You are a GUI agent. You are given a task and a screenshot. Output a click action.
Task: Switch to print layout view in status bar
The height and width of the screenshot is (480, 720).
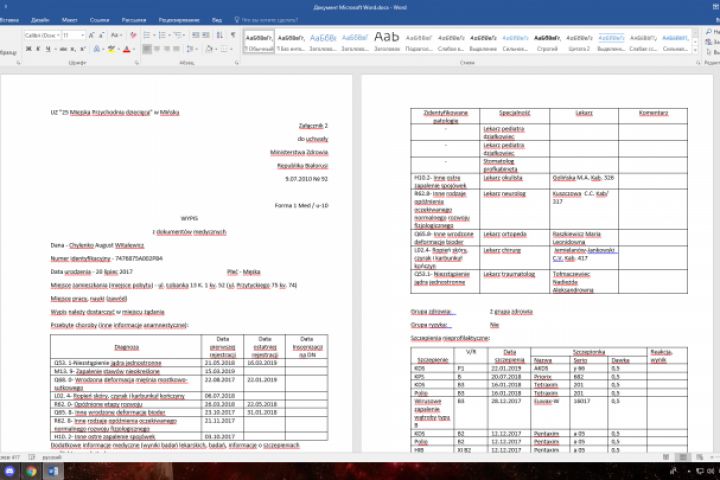pyautogui.click(x=683, y=457)
